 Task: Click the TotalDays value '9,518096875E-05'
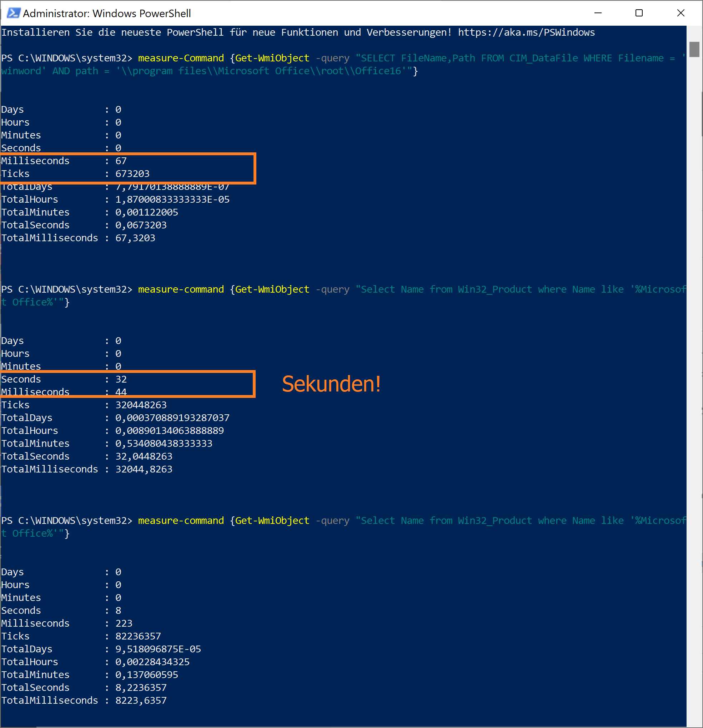click(x=158, y=649)
